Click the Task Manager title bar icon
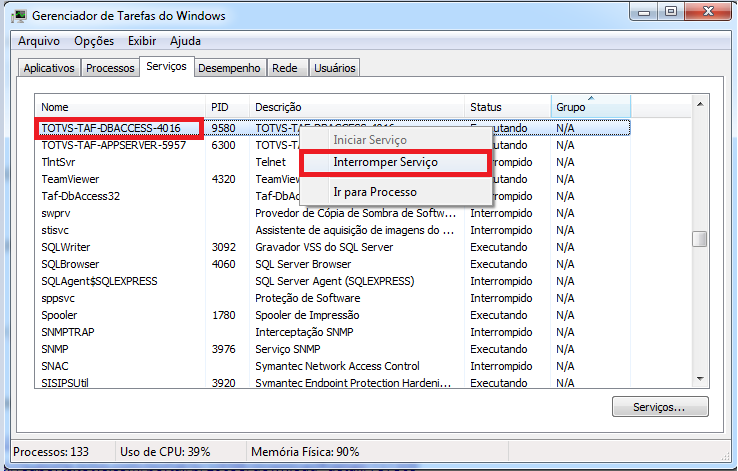738x471 pixels. click(19, 16)
